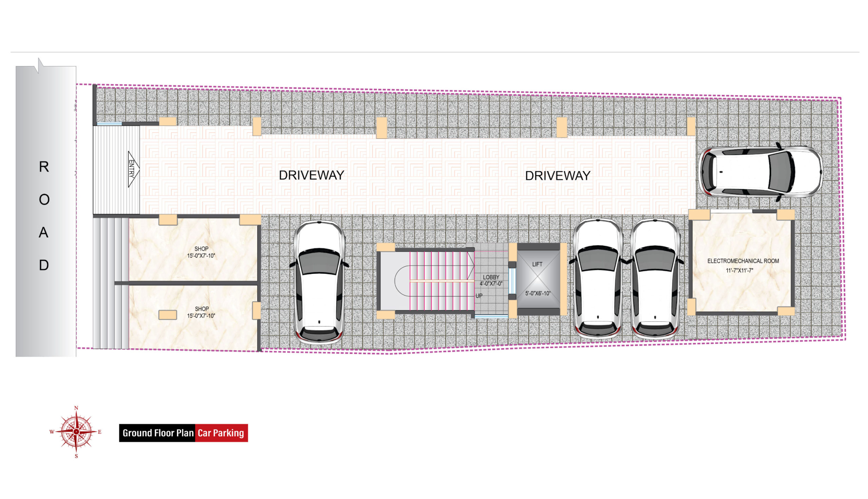
Task: Click the car beside the shops
Action: [319, 282]
